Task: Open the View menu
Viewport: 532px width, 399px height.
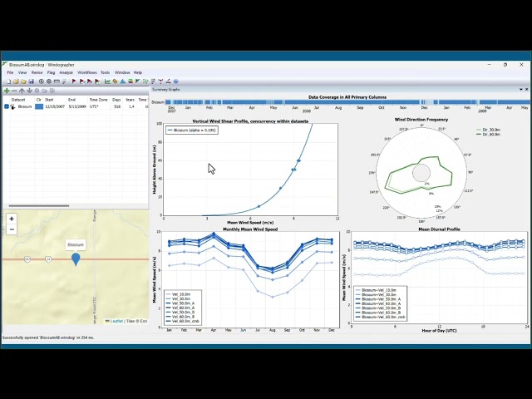Action: point(22,72)
